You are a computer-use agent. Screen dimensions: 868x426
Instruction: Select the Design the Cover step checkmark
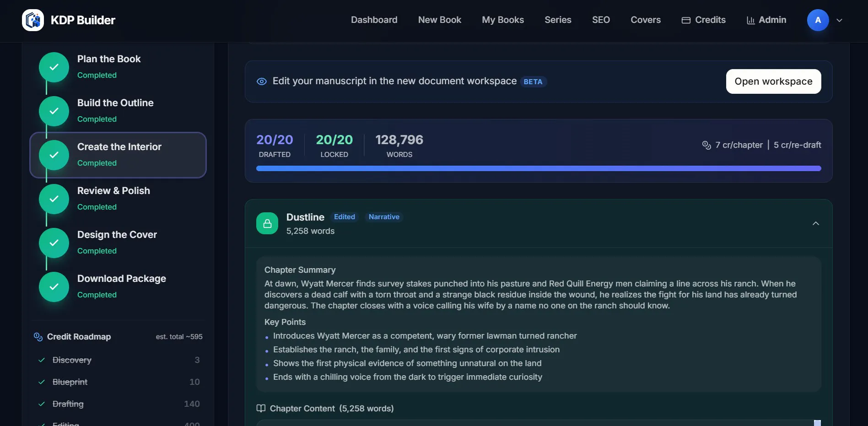click(54, 243)
